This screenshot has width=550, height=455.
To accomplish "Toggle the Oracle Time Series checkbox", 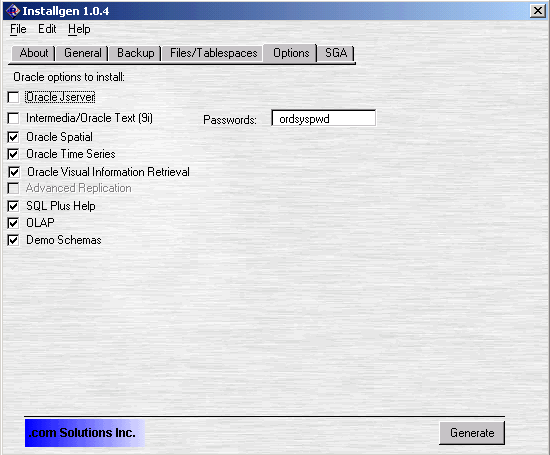I will pos(13,154).
